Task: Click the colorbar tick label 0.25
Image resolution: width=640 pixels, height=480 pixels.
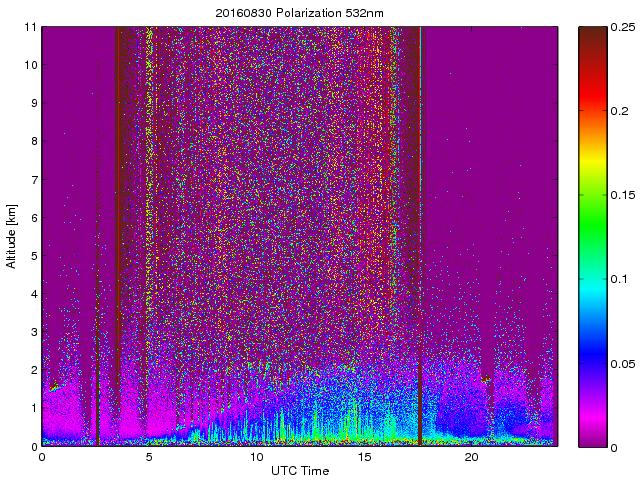Action: click(623, 27)
